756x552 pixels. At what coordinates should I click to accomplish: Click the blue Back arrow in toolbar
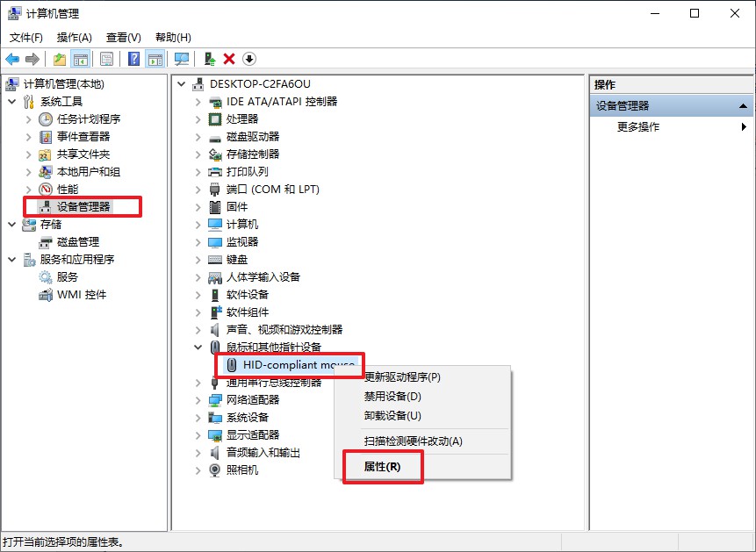(x=12, y=60)
